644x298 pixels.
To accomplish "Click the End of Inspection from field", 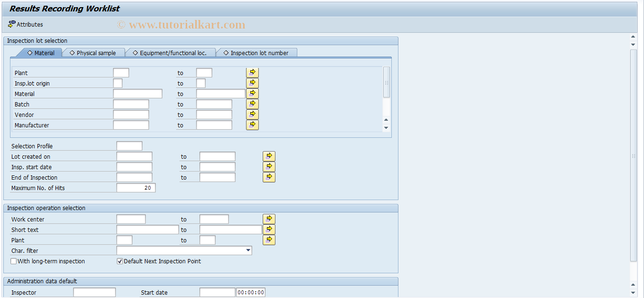I will pos(134,177).
